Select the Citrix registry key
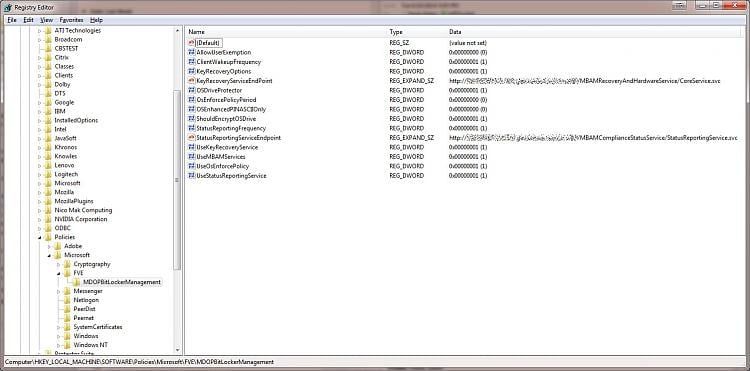This screenshot has height=371, width=750. (x=61, y=57)
